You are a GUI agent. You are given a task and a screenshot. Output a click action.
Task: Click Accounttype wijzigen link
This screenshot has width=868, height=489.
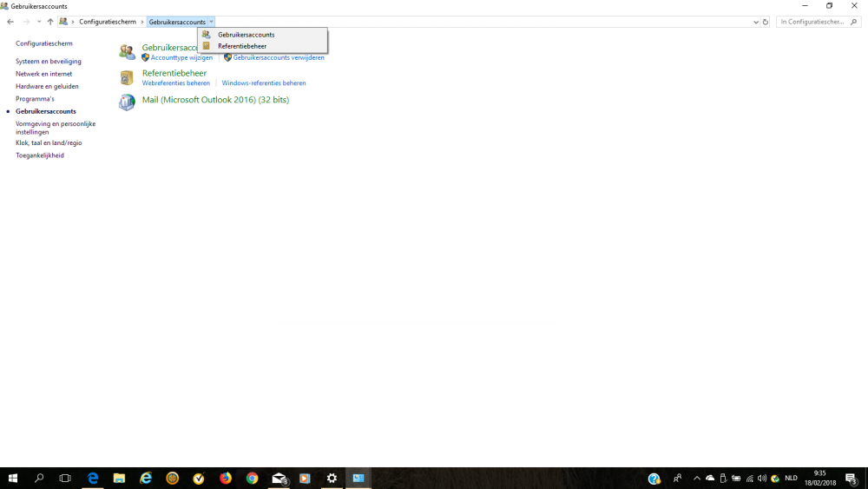[x=181, y=57]
